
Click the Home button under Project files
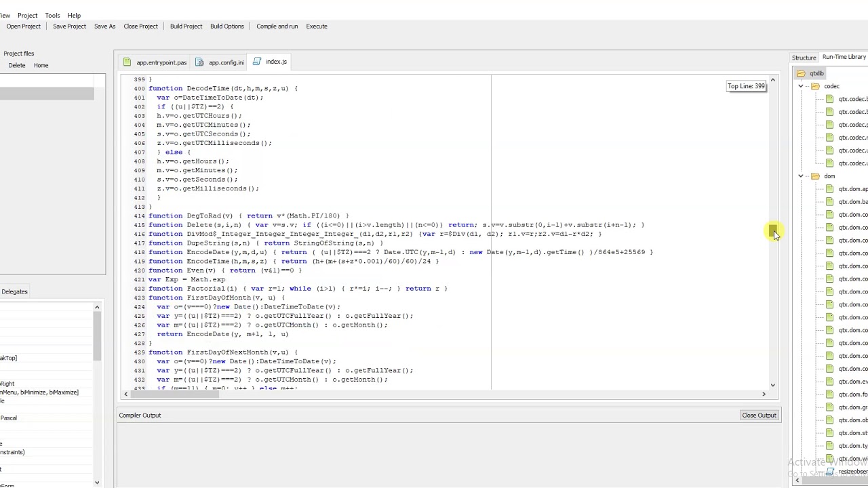(x=41, y=66)
